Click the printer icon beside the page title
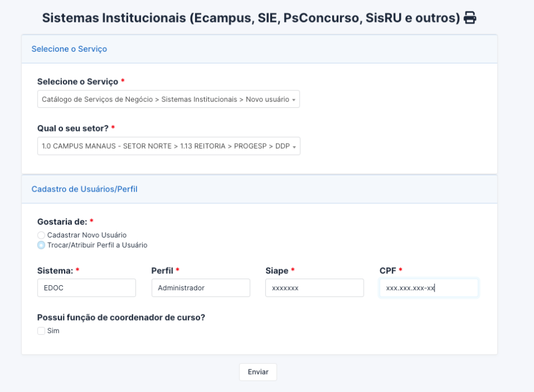This screenshot has width=534, height=392. click(x=470, y=18)
